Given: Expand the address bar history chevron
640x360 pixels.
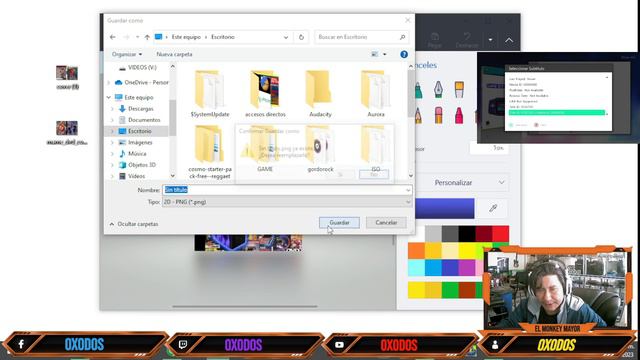Looking at the screenshot, I should pos(286,37).
